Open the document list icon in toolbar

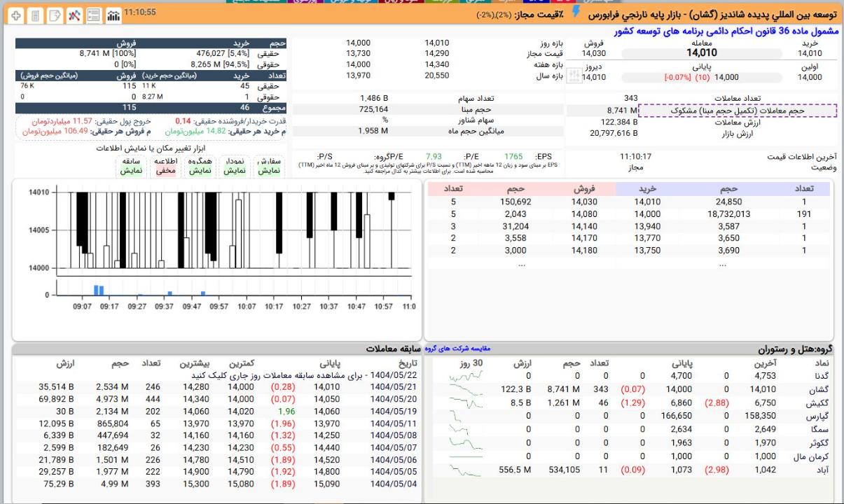[35, 14]
